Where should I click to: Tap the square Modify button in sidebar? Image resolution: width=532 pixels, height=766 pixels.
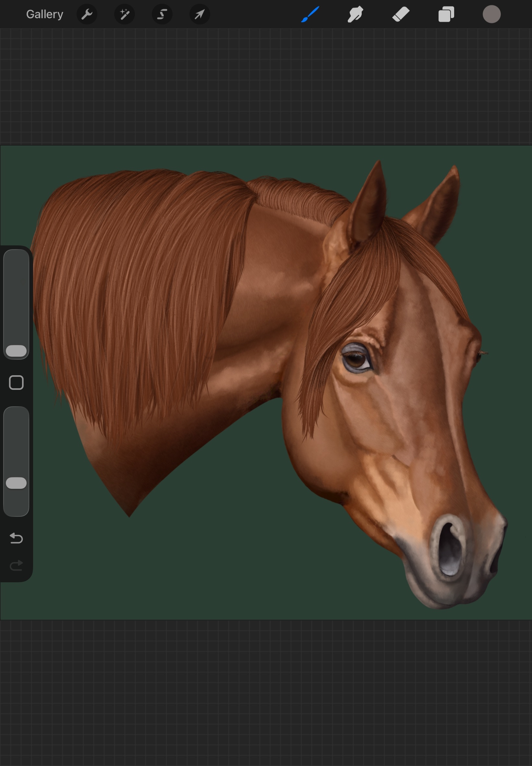coord(16,382)
